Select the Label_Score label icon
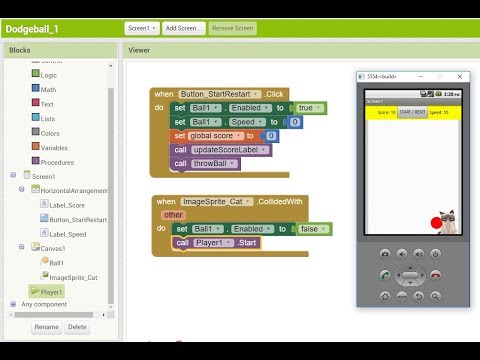480x360 pixels. pos(44,204)
